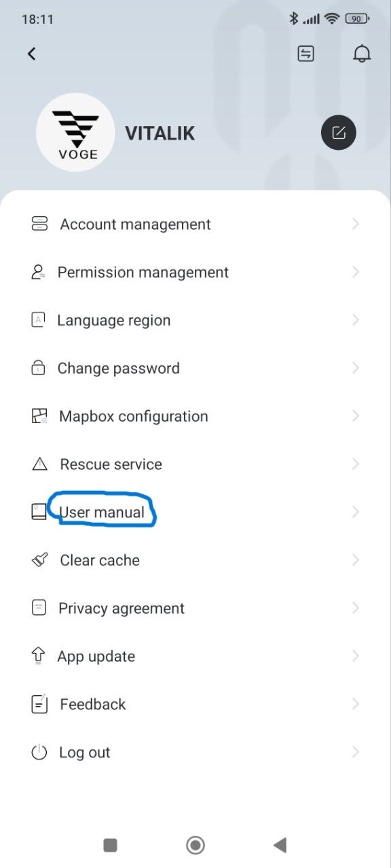
Task: Tap the VITALIK username label
Action: (x=160, y=133)
